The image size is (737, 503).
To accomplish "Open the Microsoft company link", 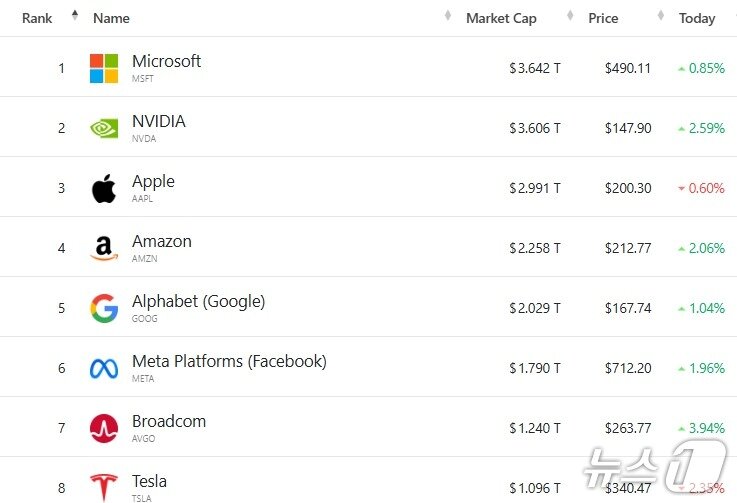I will (166, 61).
